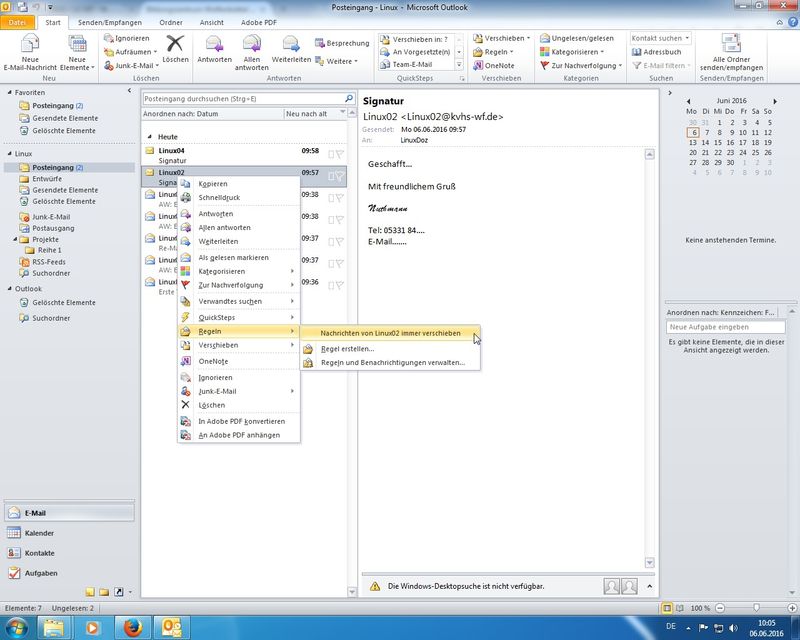Toggle Ungelesen/gelesen status in ribbon
The width and height of the screenshot is (800, 640).
[x=576, y=38]
